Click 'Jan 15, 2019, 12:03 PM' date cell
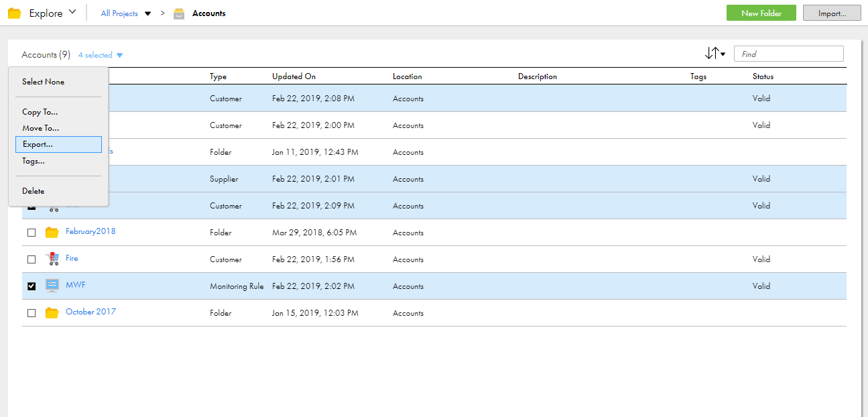The image size is (868, 417). (x=315, y=313)
